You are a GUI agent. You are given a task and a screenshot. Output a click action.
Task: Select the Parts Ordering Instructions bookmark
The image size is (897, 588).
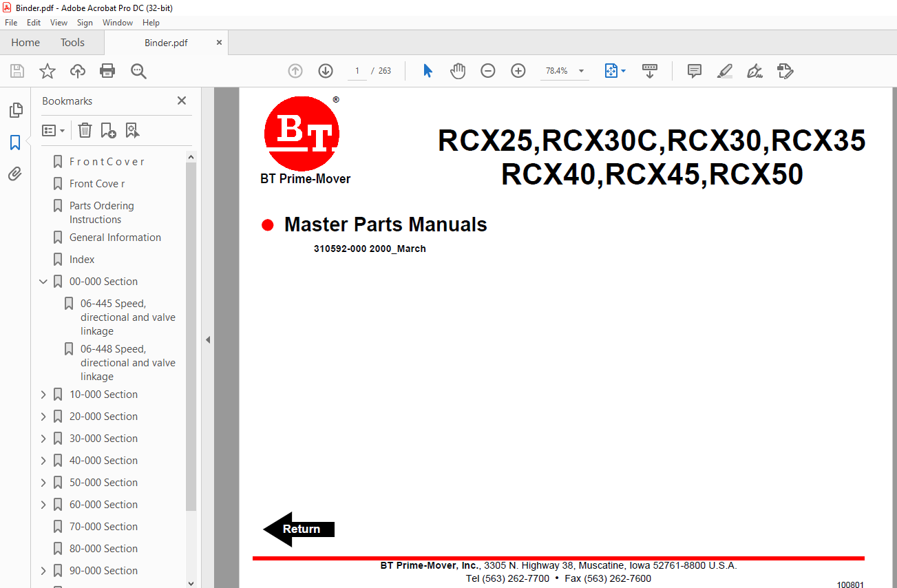point(102,213)
